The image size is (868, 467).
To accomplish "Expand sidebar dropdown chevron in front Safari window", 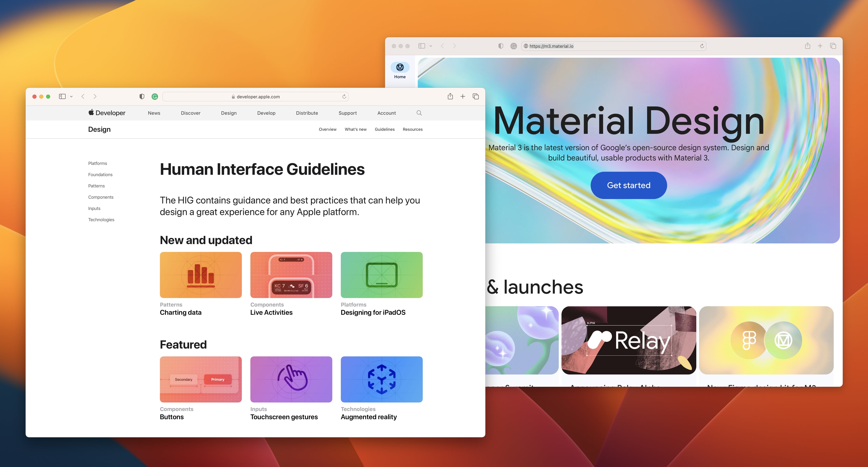I will (x=72, y=97).
